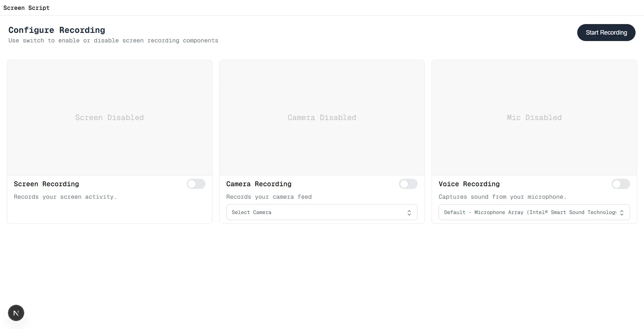Click the switch instructions subtitle text

click(x=113, y=40)
